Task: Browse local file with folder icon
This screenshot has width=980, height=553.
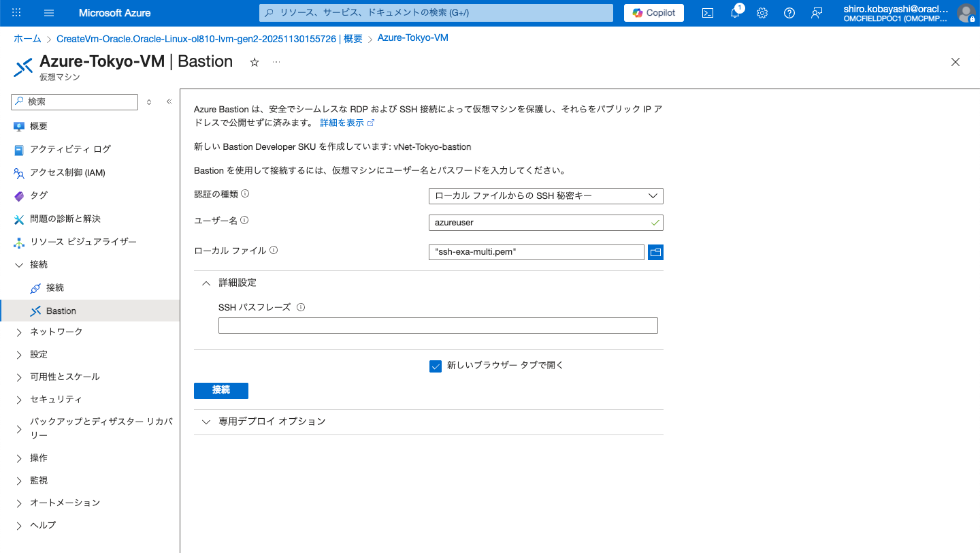Action: coord(655,253)
